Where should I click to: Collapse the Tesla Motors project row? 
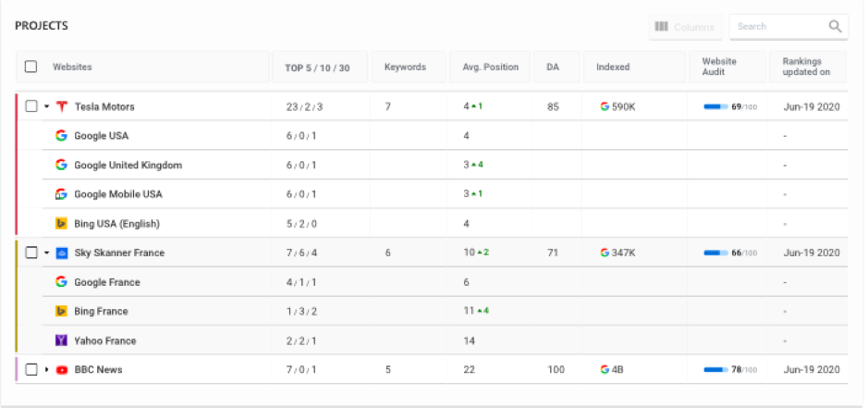tap(46, 106)
